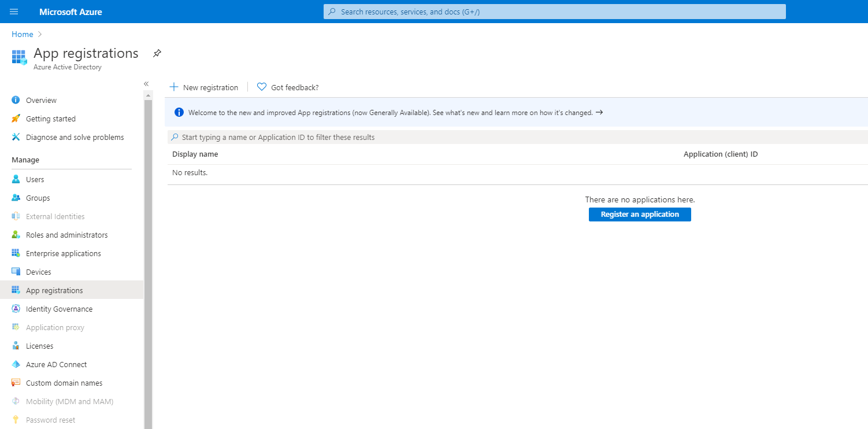Screen dimensions: 868x429
Task: Click the Manage section heading
Action: click(25, 160)
